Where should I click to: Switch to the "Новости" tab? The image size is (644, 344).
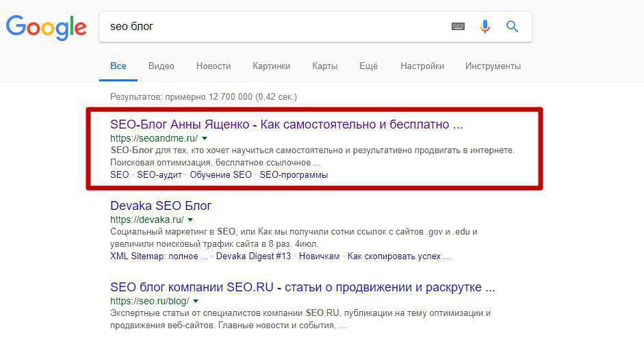(213, 66)
